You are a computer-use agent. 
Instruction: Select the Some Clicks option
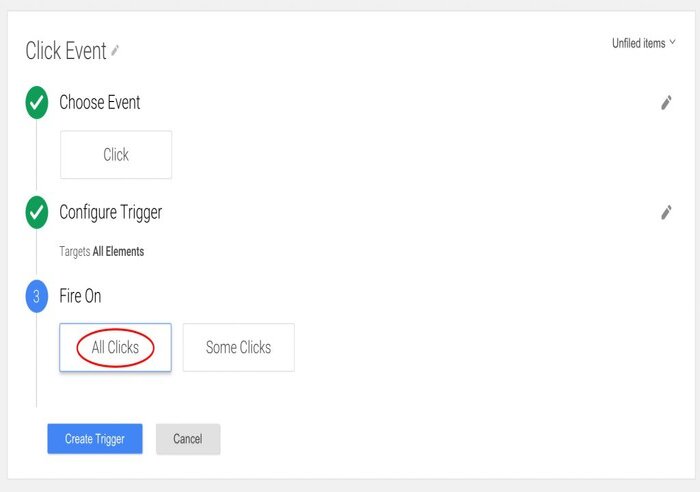[238, 347]
